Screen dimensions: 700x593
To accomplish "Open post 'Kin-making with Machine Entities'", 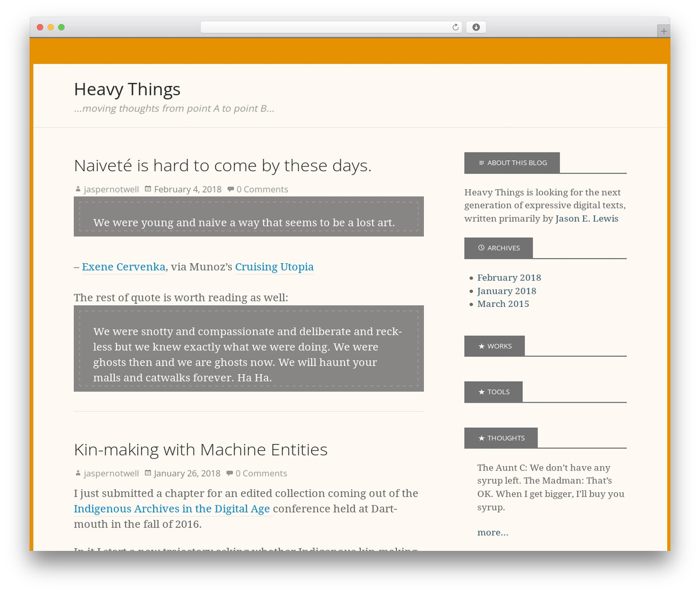I will pos(201,449).
